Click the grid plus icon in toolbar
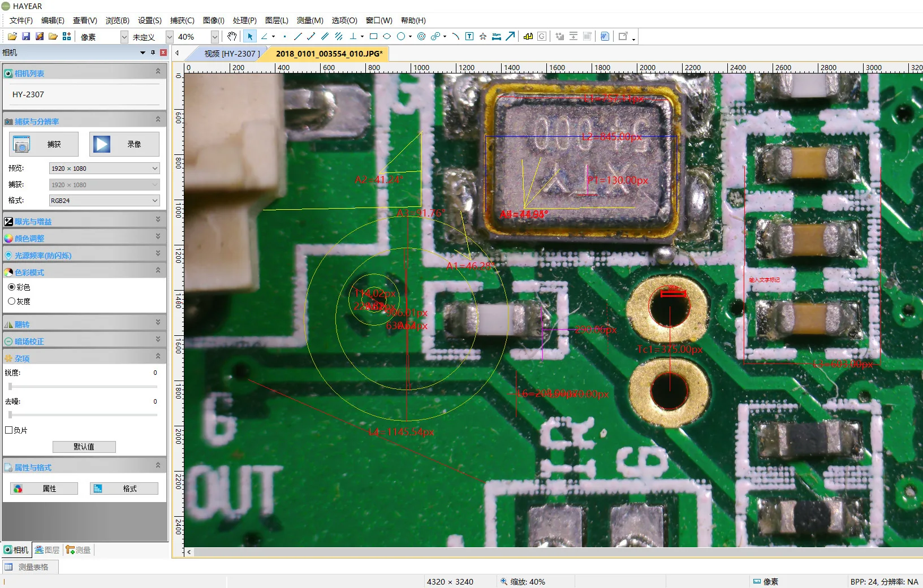Screen dimensions: 923x588 coord(67,37)
